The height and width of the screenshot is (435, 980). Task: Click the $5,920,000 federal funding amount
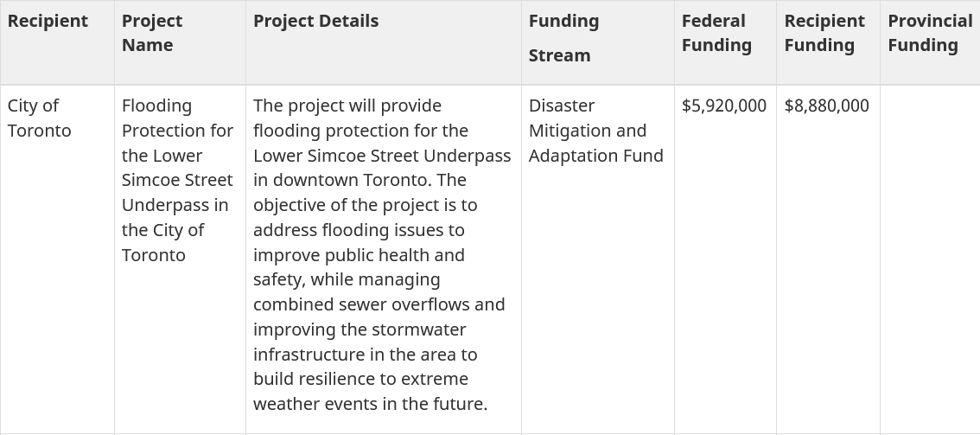tap(723, 106)
